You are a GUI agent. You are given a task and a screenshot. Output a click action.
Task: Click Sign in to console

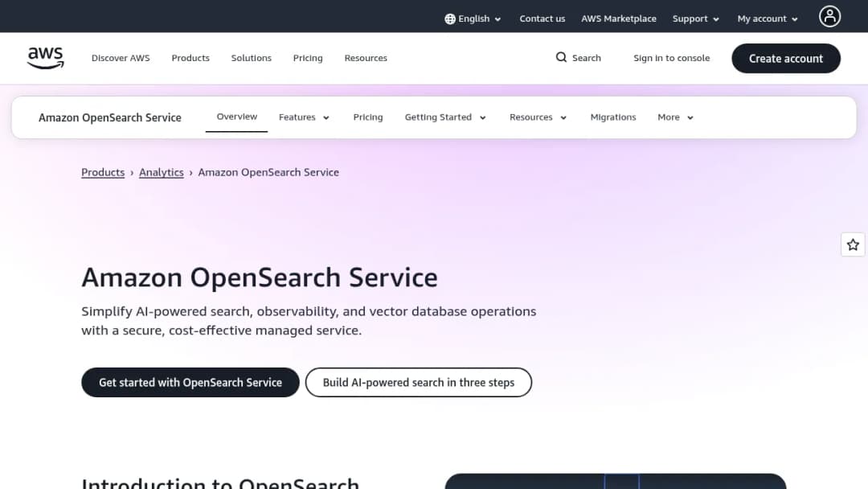coord(671,58)
